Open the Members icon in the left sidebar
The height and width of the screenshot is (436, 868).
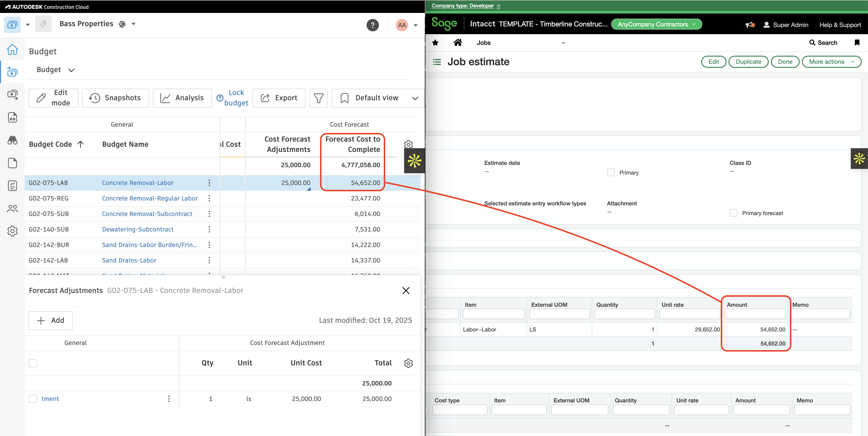12,209
